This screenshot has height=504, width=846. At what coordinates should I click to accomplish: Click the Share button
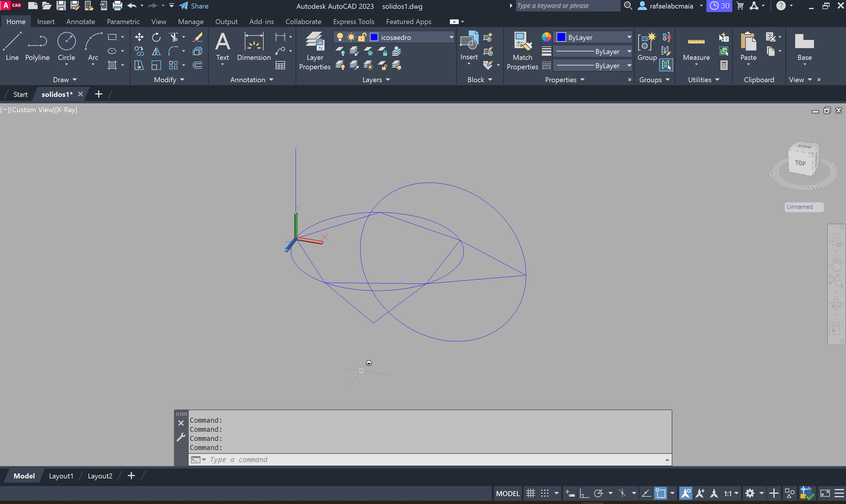tap(194, 6)
